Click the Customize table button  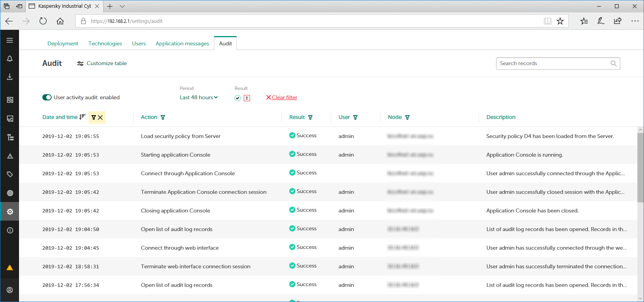102,63
